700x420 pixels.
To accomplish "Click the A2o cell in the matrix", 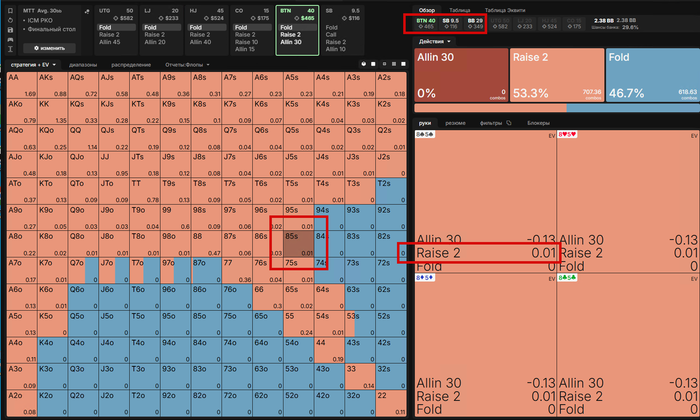I will pos(22,403).
